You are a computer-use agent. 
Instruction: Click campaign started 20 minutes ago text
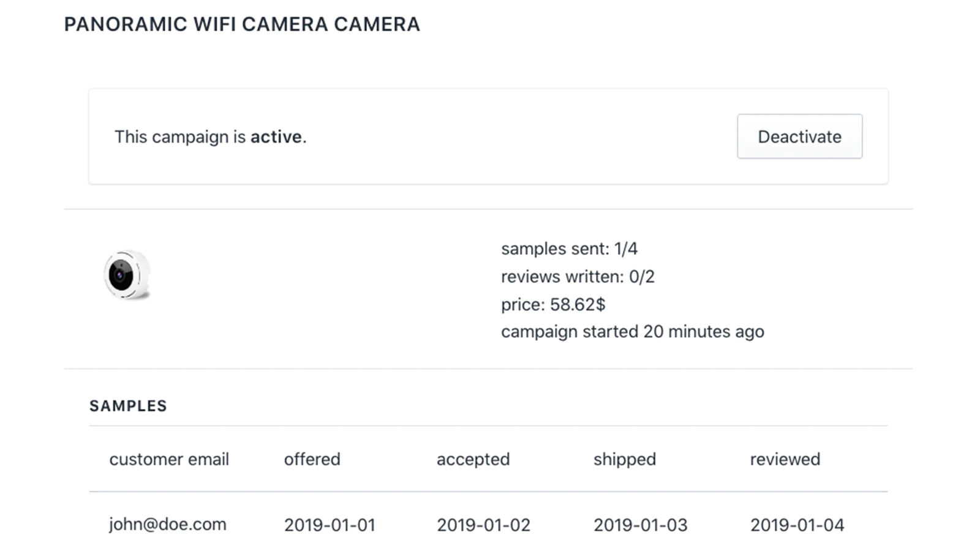coord(633,331)
